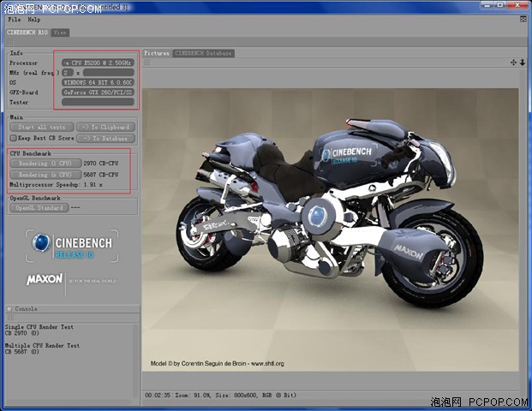Click the 5687 CB-CPU score text
532x411 pixels.
pyautogui.click(x=101, y=175)
